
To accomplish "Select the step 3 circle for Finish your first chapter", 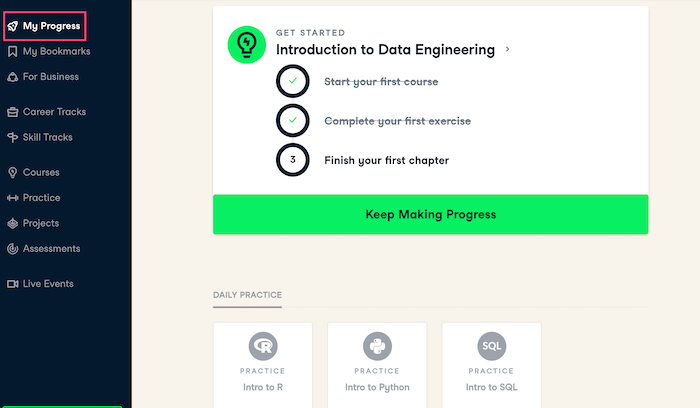I will pos(292,160).
